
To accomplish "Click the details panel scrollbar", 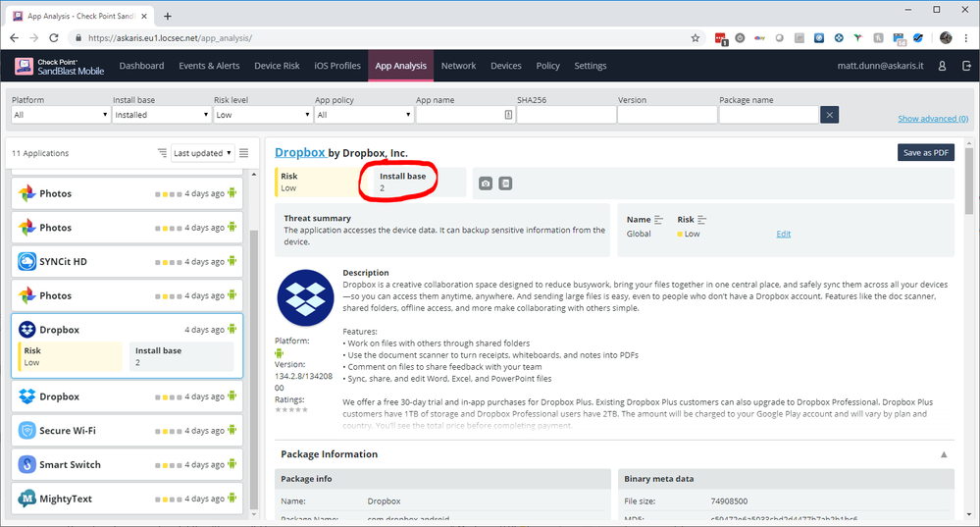I will 969,182.
